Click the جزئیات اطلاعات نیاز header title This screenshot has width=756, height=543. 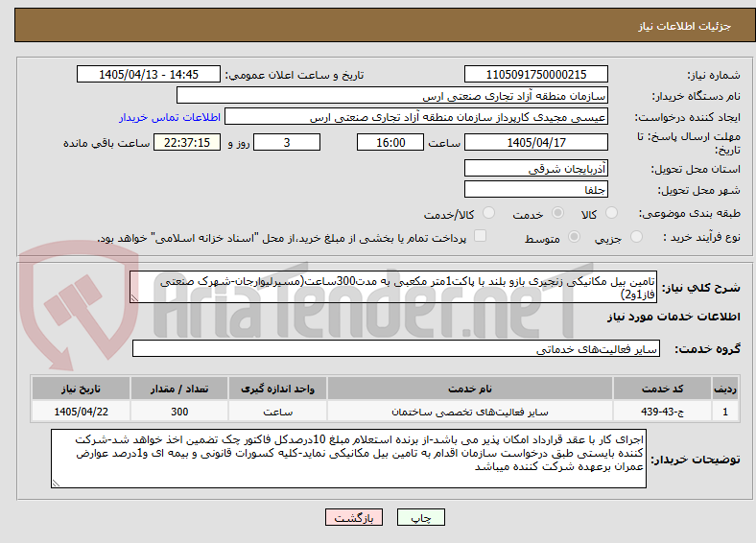pyautogui.click(x=685, y=26)
